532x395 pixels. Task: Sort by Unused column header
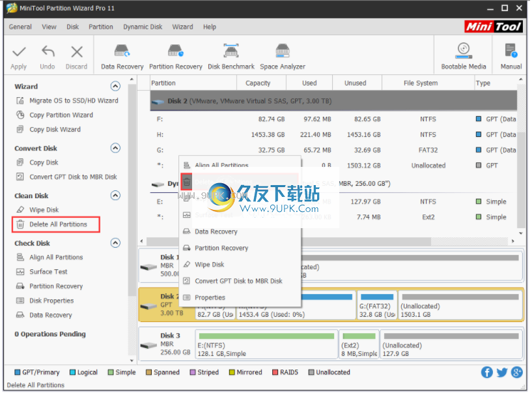click(356, 83)
